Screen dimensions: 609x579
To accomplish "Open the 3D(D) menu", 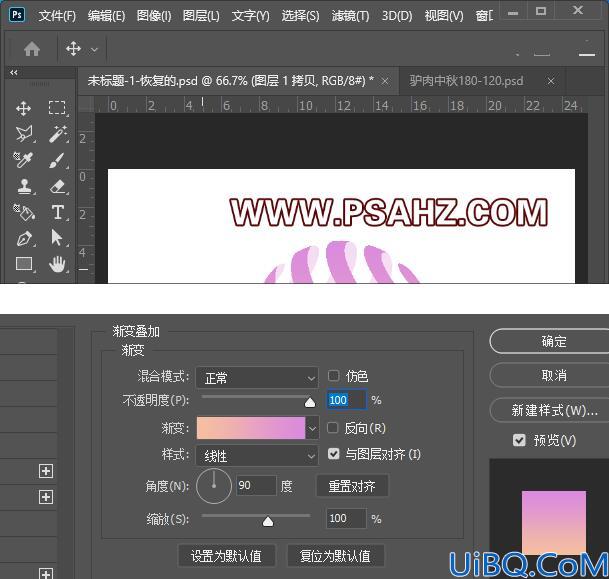I will click(x=397, y=16).
